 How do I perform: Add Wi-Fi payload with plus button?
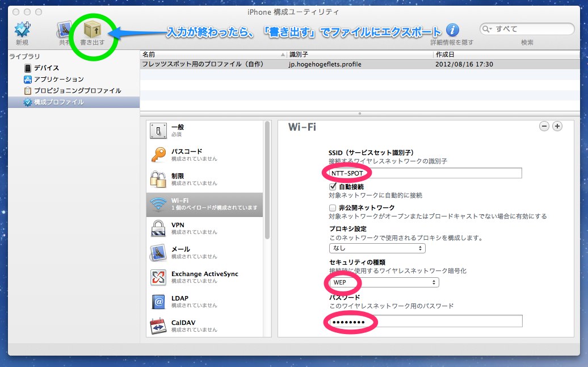click(x=557, y=127)
